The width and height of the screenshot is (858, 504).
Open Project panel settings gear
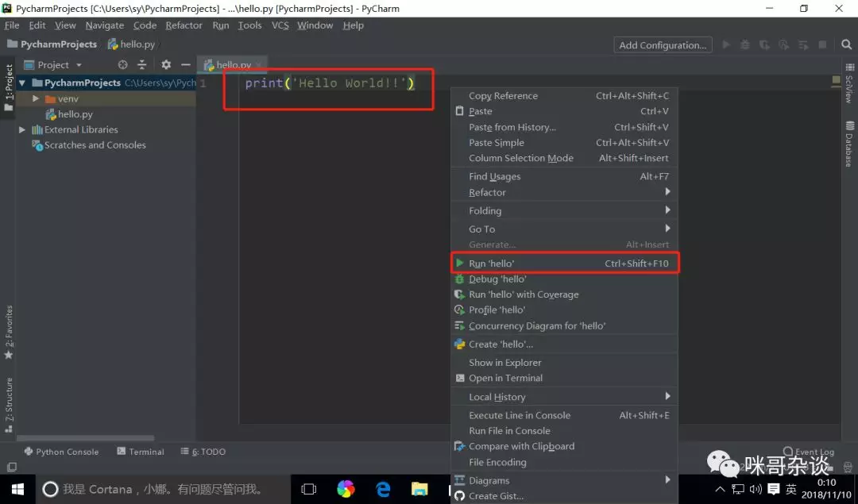[x=166, y=64]
